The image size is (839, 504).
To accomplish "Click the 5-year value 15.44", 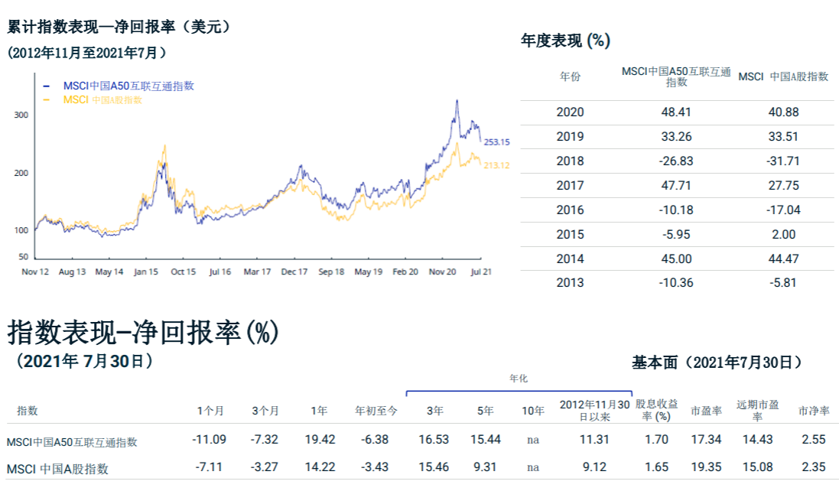I will [486, 440].
